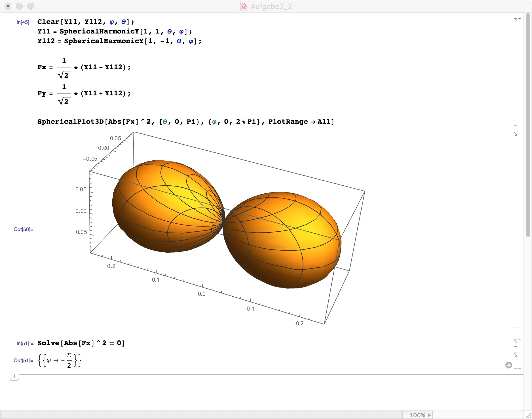The height and width of the screenshot is (419, 532).
Task: Click the In[45]:= cell label
Action: [25, 22]
